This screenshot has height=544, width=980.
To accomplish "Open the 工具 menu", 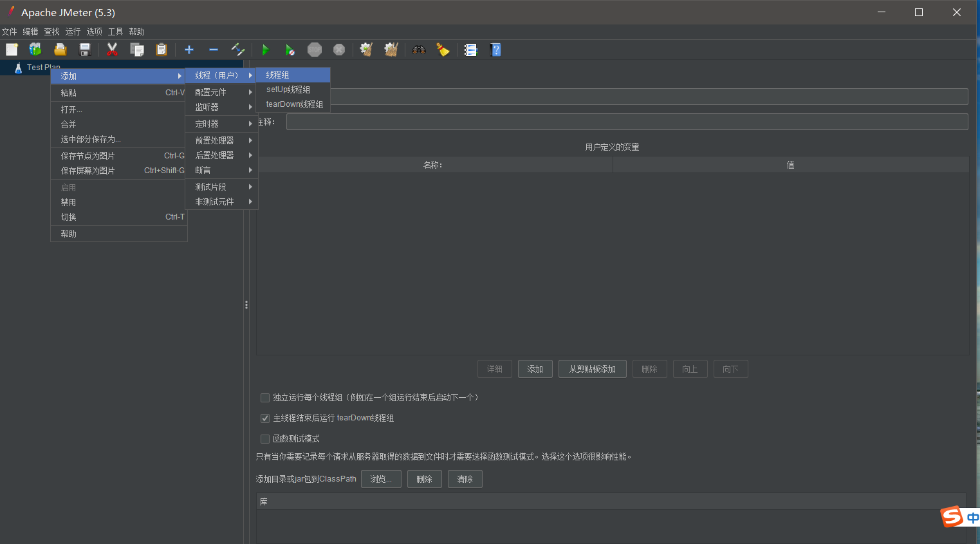I will click(115, 32).
